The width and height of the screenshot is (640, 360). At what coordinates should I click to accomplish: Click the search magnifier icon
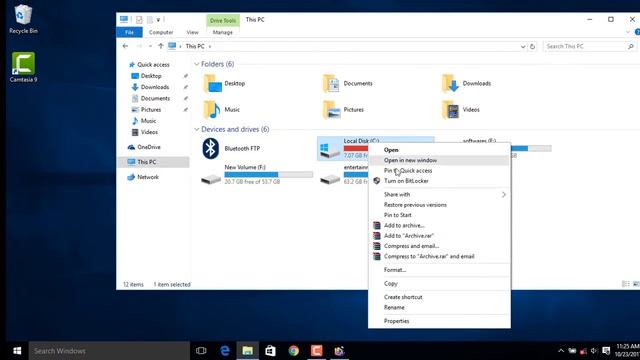631,47
